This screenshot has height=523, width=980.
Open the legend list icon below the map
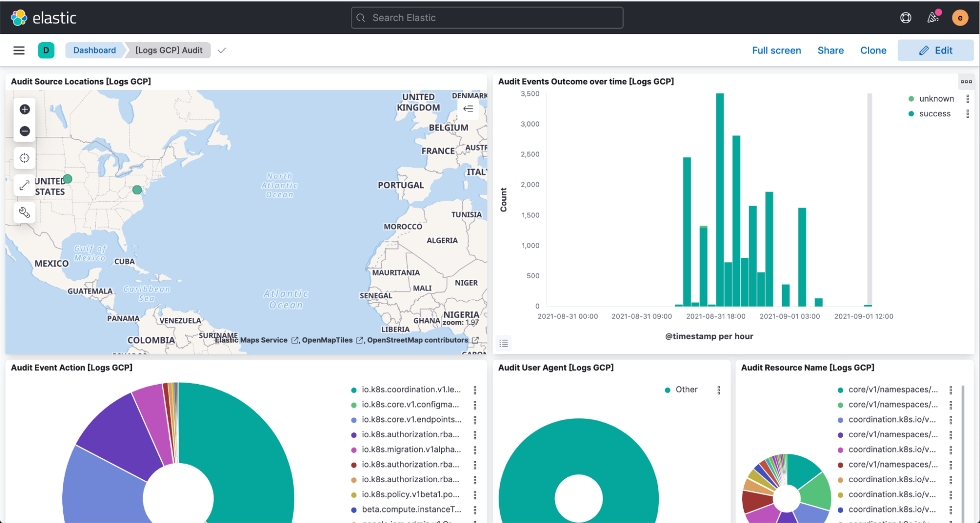[503, 343]
